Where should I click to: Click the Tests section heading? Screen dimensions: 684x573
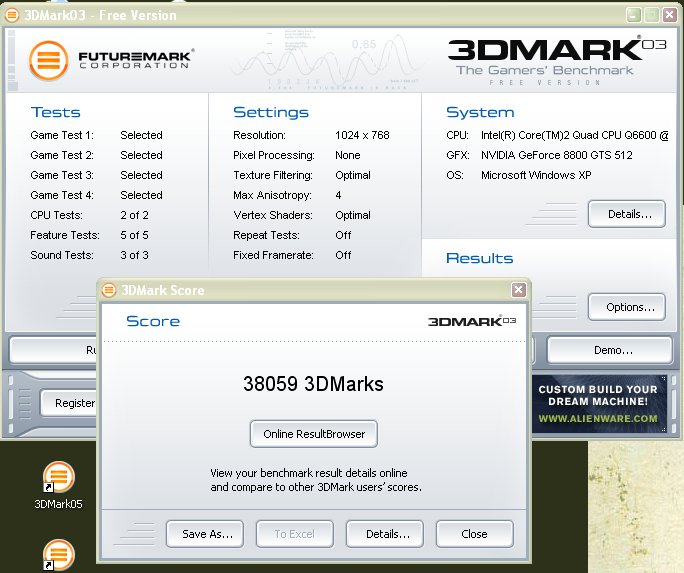(56, 113)
